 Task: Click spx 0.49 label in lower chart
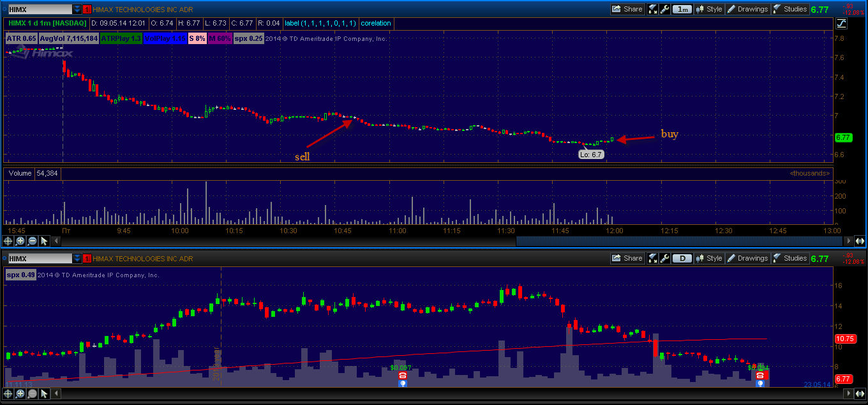coord(20,275)
